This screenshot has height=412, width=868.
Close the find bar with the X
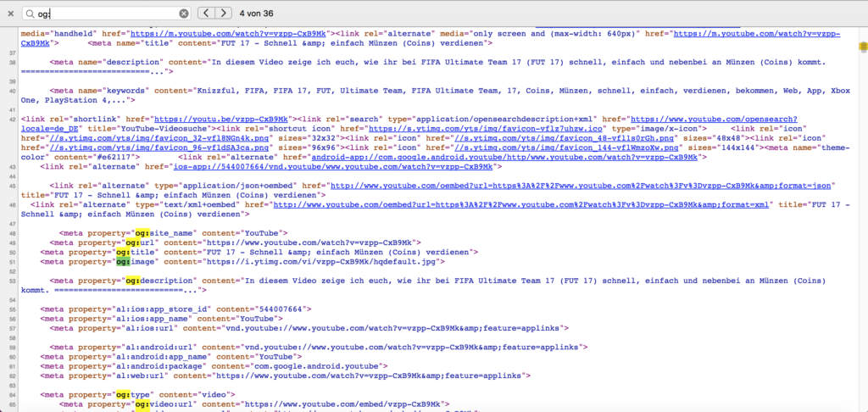(x=10, y=14)
